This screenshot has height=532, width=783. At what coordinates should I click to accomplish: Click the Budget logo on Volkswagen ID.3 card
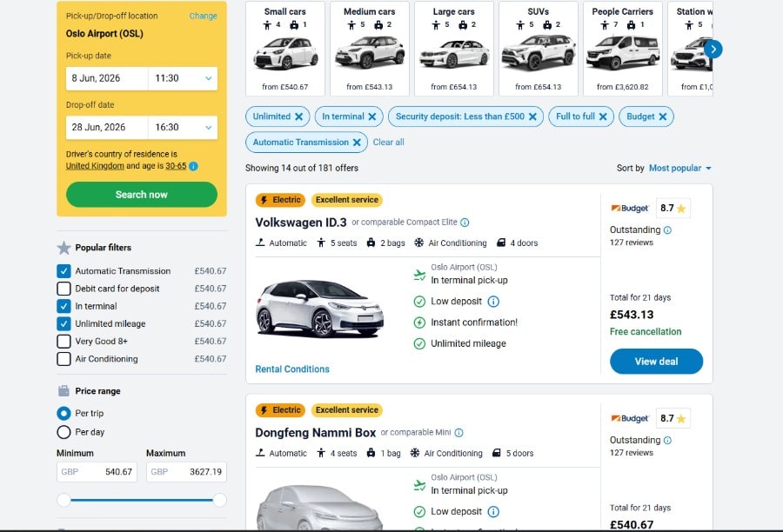point(630,208)
